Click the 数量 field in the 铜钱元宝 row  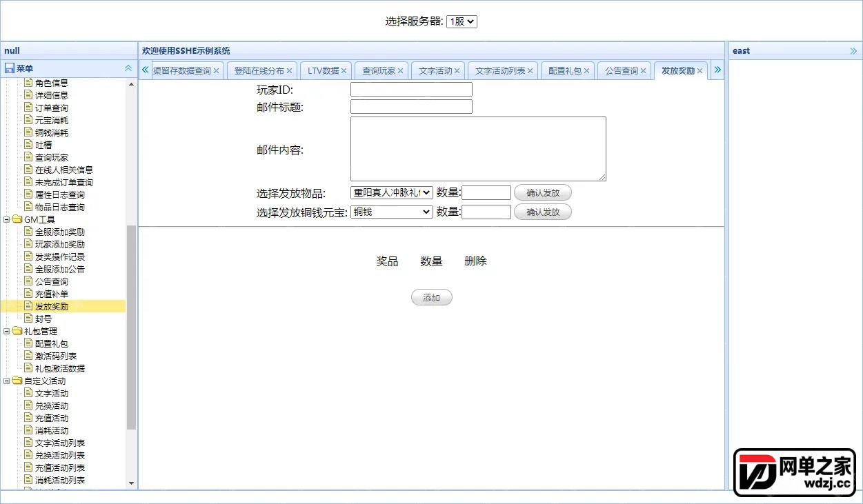[x=486, y=212]
